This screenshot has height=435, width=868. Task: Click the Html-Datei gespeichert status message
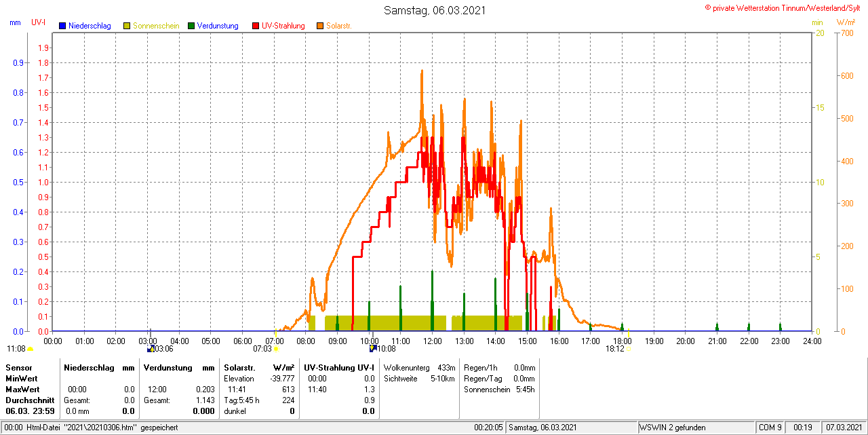tap(91, 428)
